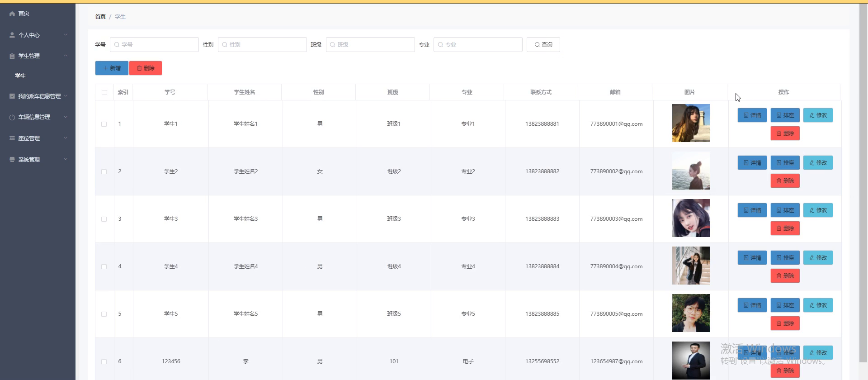
Task: Focus the 学号 search field
Action: [154, 45]
